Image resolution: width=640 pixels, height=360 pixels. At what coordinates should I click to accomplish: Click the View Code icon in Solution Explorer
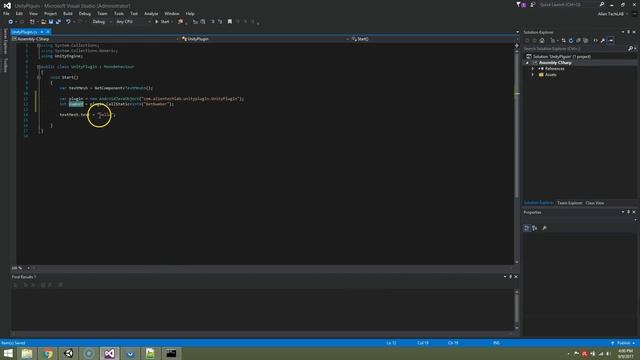coord(596,40)
